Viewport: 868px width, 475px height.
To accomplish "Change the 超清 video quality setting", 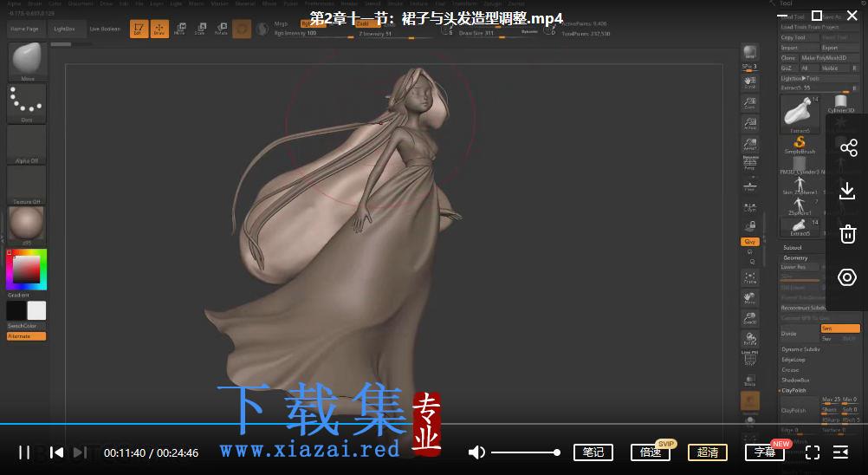I will point(708,452).
